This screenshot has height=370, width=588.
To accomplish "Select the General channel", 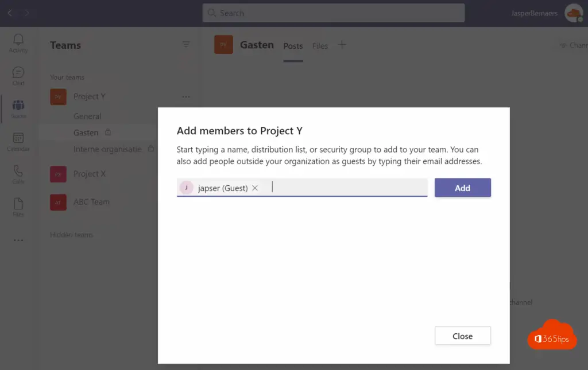I will coord(87,116).
